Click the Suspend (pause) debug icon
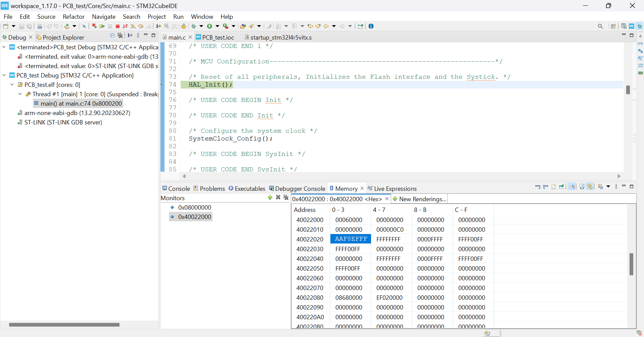The height and width of the screenshot is (337, 644). [x=110, y=26]
